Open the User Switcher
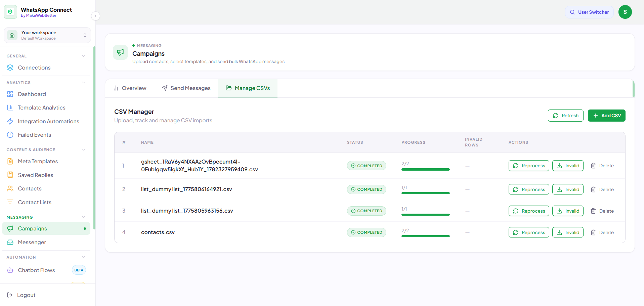This screenshot has width=644, height=306. (x=589, y=12)
